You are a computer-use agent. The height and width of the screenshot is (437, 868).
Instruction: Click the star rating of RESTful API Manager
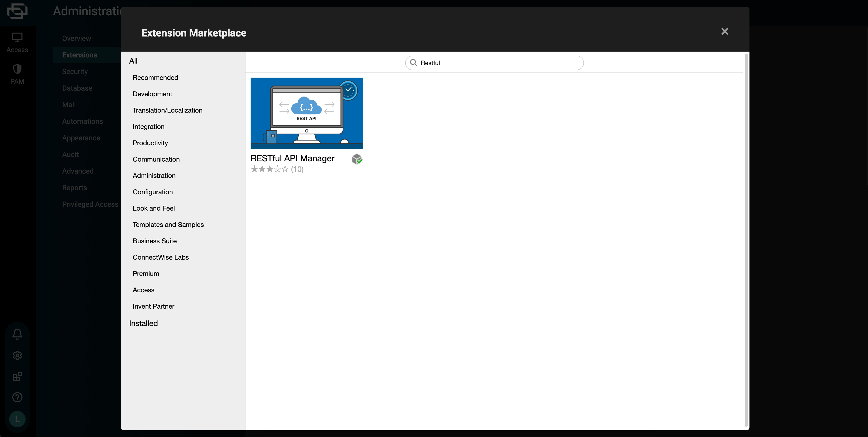269,169
